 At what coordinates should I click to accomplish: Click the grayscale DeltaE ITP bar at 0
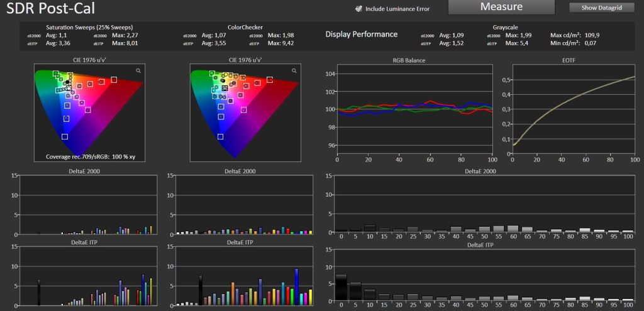(x=341, y=288)
